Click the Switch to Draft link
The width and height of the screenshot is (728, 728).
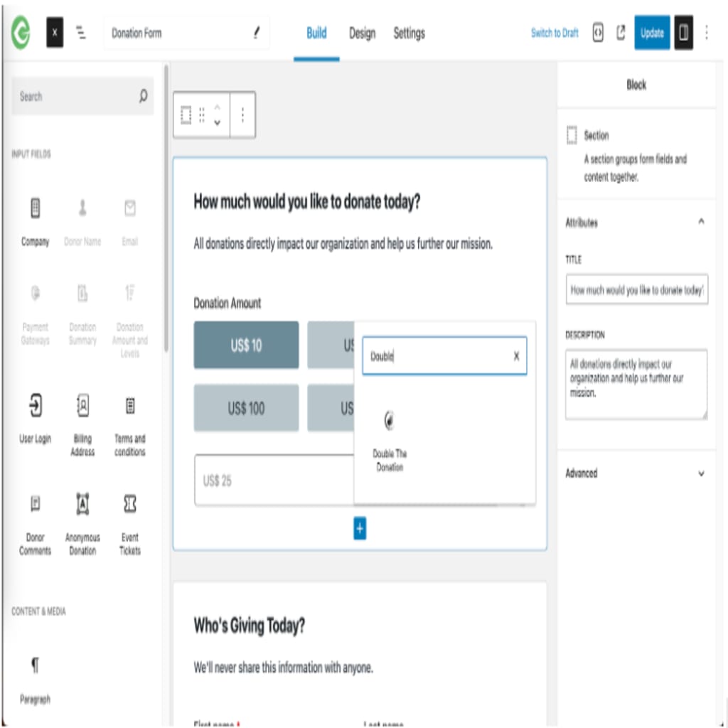(555, 33)
